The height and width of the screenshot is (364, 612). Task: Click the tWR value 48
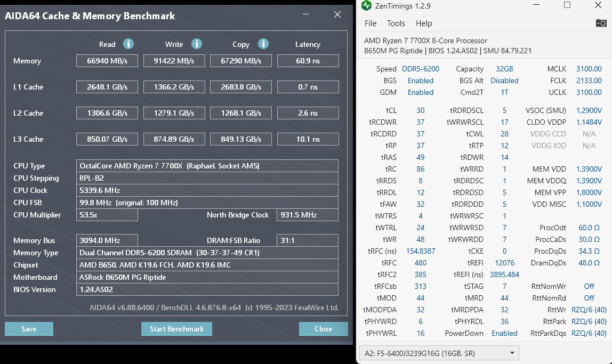click(x=421, y=239)
